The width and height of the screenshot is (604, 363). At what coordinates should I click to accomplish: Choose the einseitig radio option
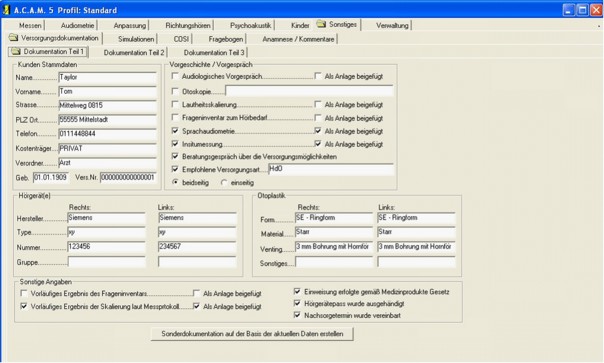click(x=224, y=182)
